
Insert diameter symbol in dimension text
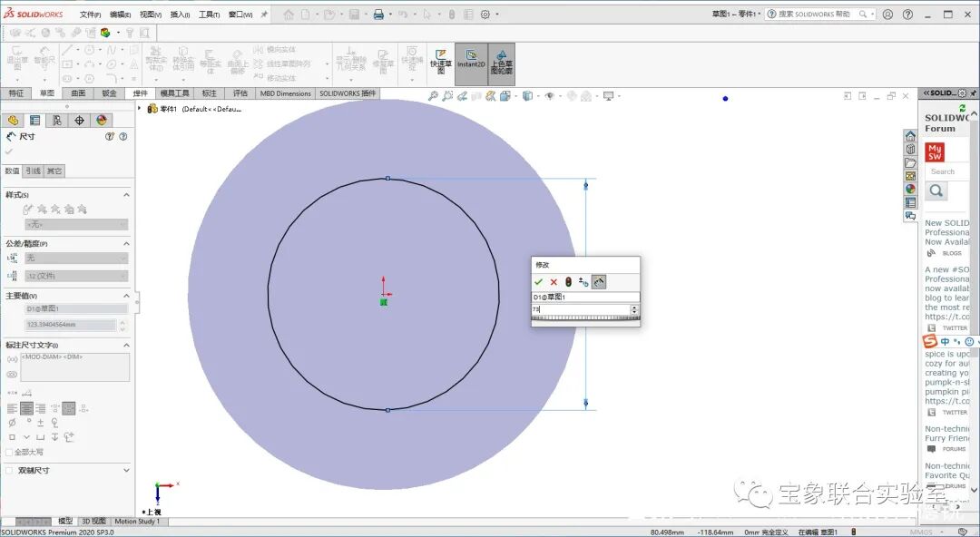coord(12,424)
